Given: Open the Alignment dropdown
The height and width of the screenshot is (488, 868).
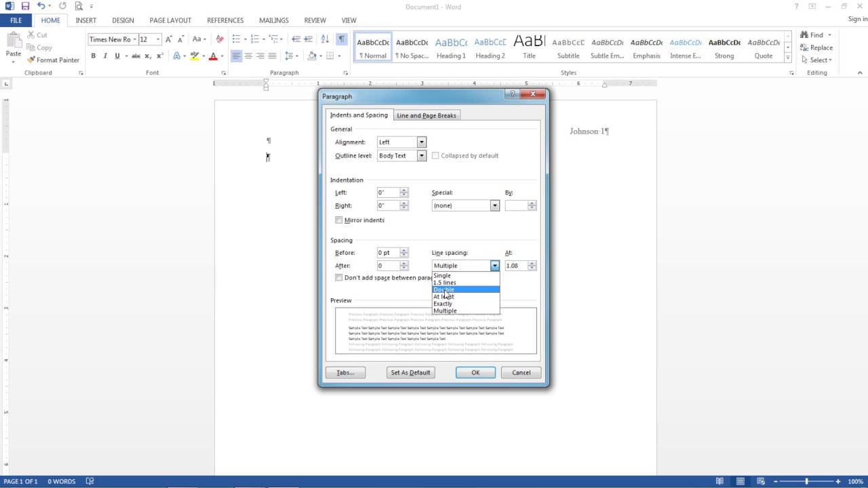Looking at the screenshot, I should pyautogui.click(x=422, y=142).
